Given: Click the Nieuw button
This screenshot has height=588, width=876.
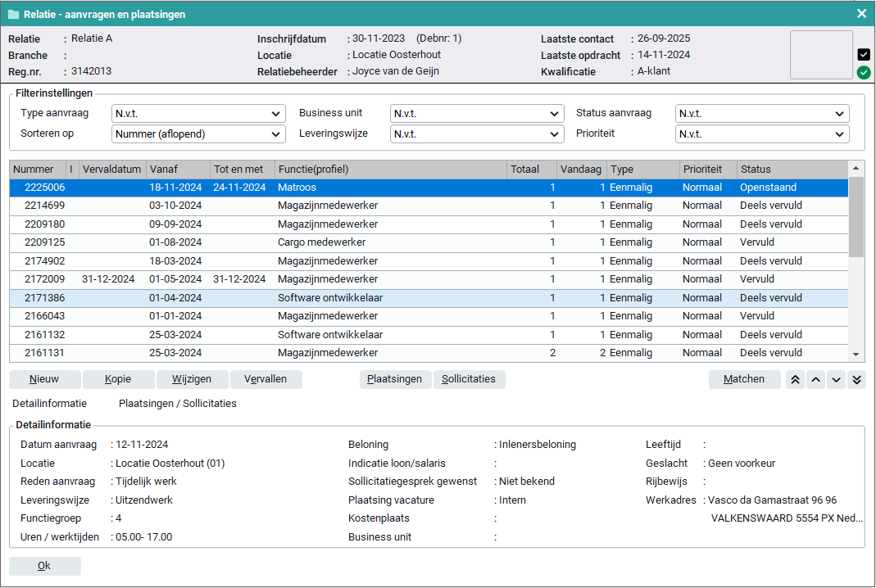Looking at the screenshot, I should [x=45, y=379].
